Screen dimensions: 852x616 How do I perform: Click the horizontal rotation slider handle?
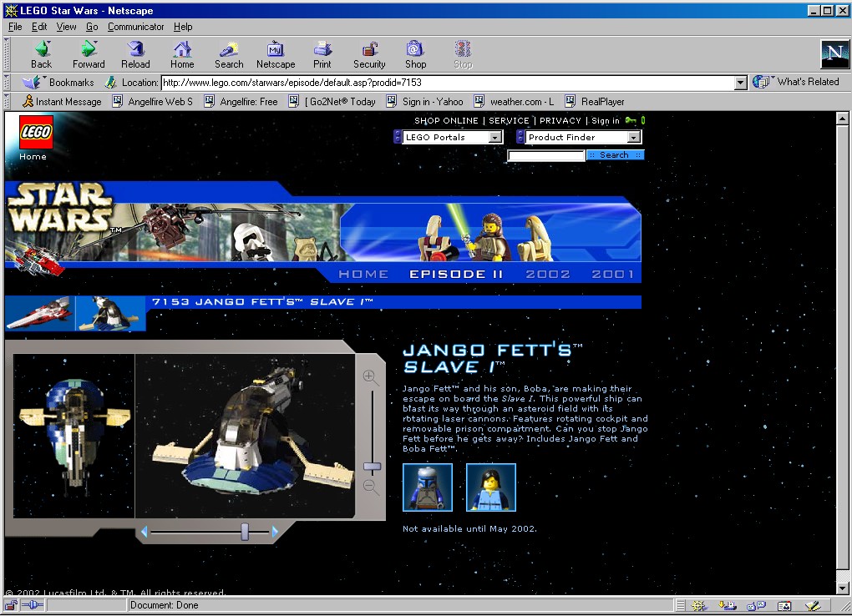(x=245, y=532)
